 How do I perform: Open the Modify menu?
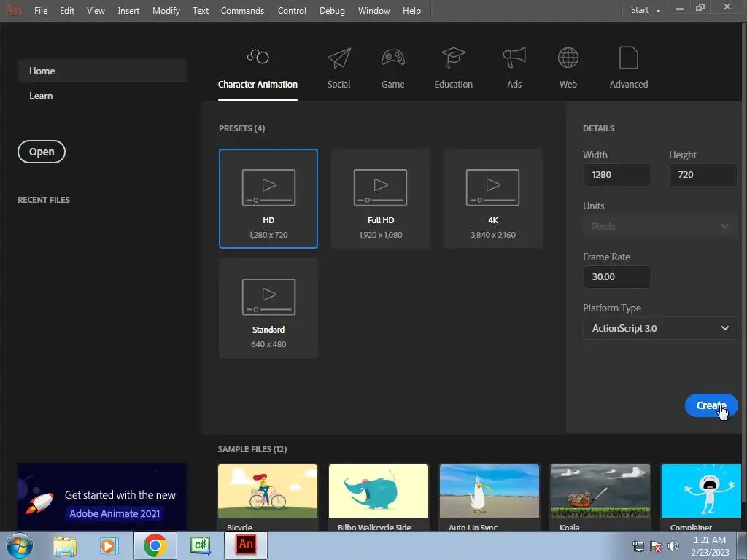[x=166, y=10]
